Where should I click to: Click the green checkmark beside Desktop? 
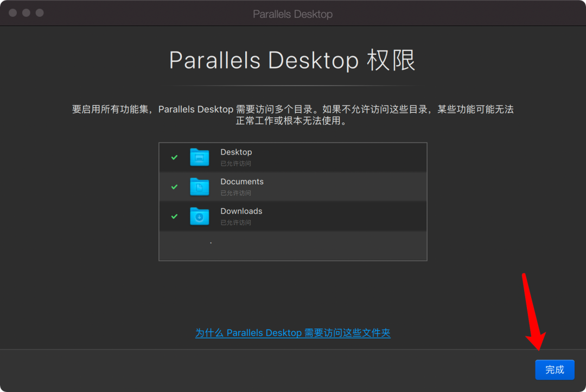click(x=174, y=157)
